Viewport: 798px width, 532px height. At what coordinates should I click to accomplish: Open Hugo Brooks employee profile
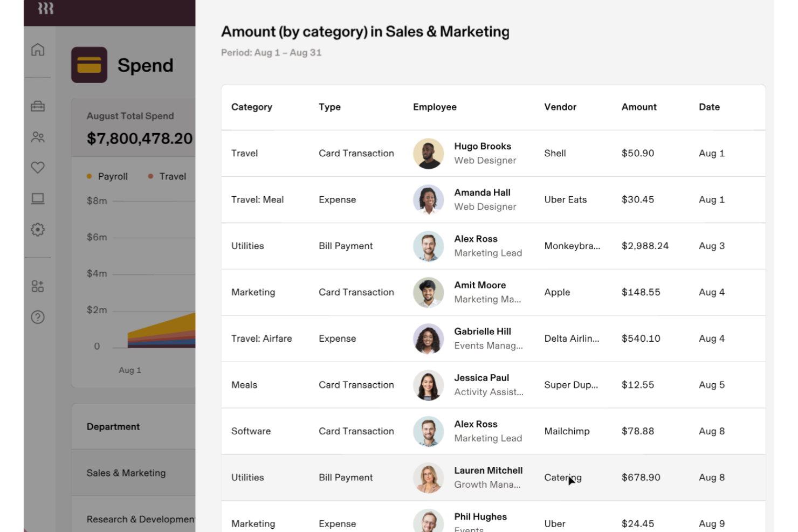[x=483, y=146]
